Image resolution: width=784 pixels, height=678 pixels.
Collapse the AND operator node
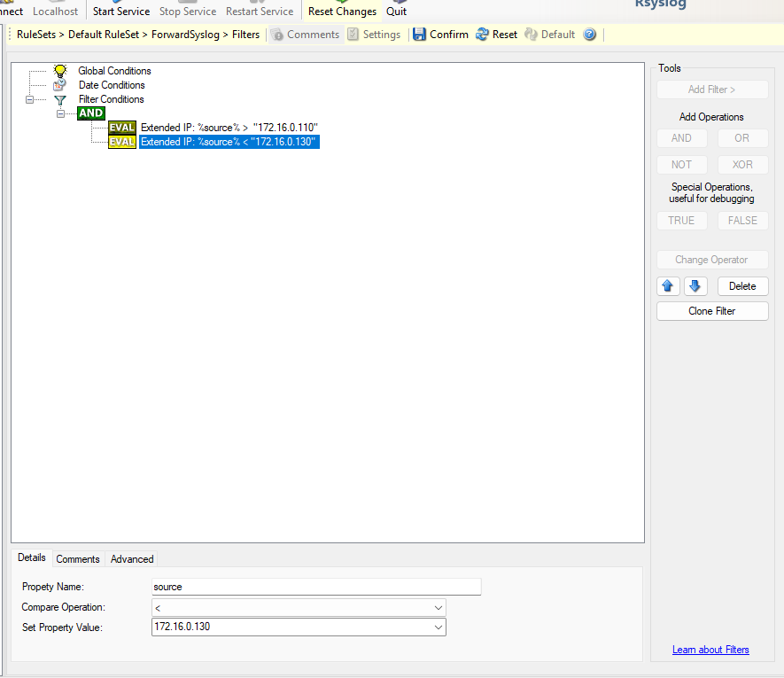point(60,113)
